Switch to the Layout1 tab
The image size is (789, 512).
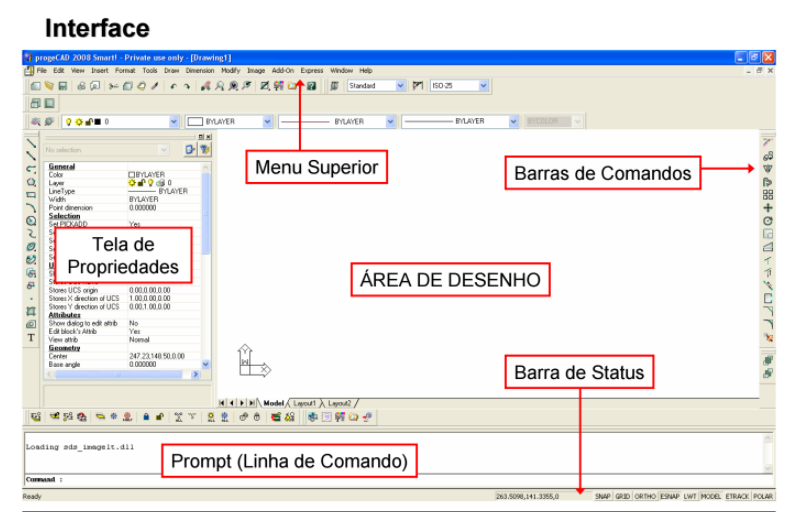coord(305,402)
